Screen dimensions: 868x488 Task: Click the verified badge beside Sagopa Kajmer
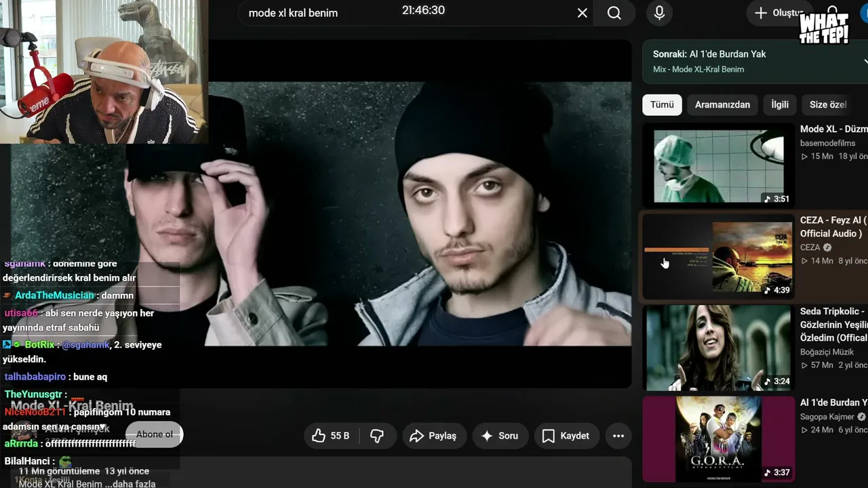[x=861, y=417]
